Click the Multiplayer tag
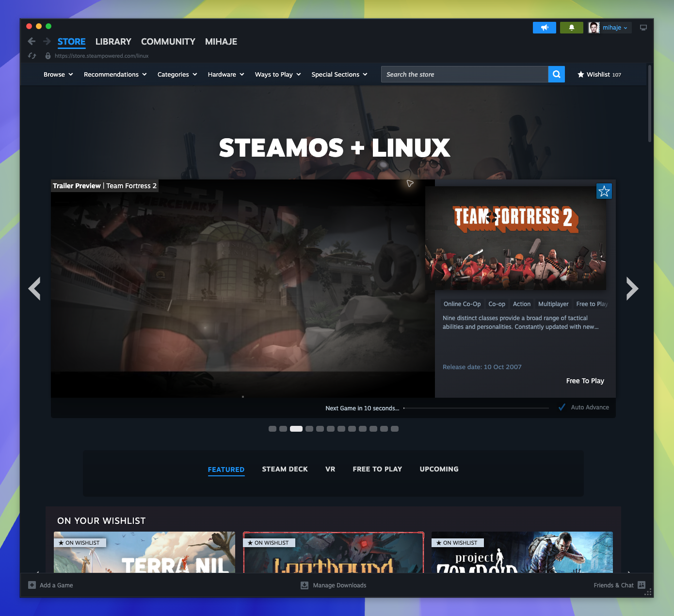The height and width of the screenshot is (616, 674). [x=553, y=304]
